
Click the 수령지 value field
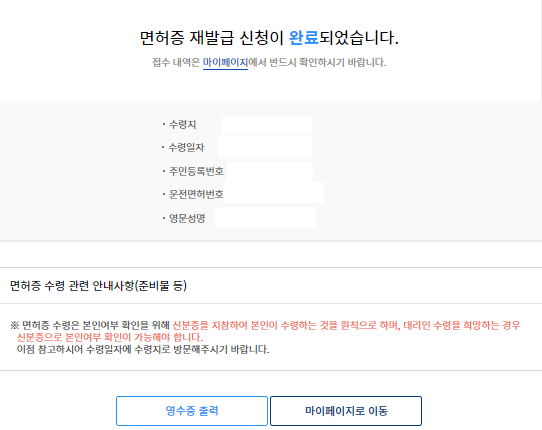pos(267,125)
